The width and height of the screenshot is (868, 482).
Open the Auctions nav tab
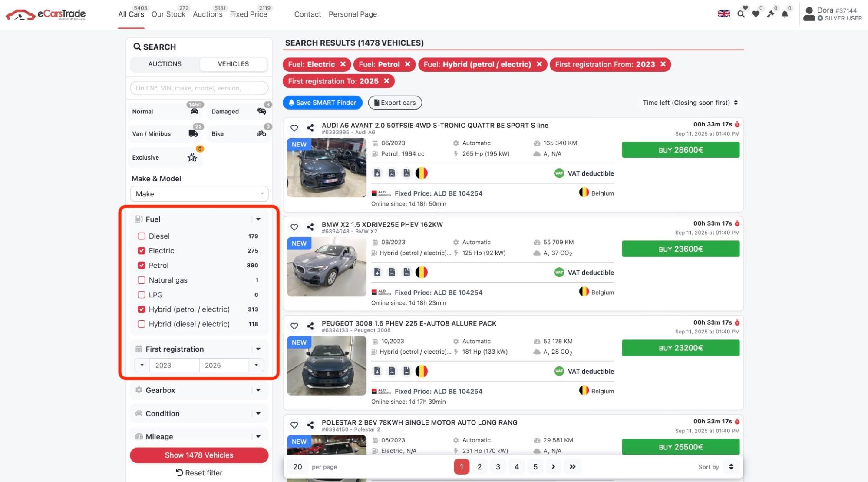(208, 14)
